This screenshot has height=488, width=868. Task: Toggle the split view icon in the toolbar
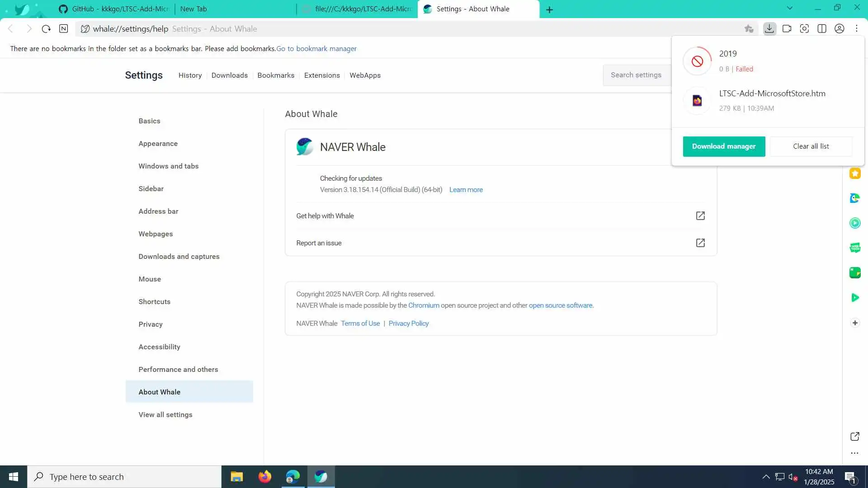click(x=822, y=28)
